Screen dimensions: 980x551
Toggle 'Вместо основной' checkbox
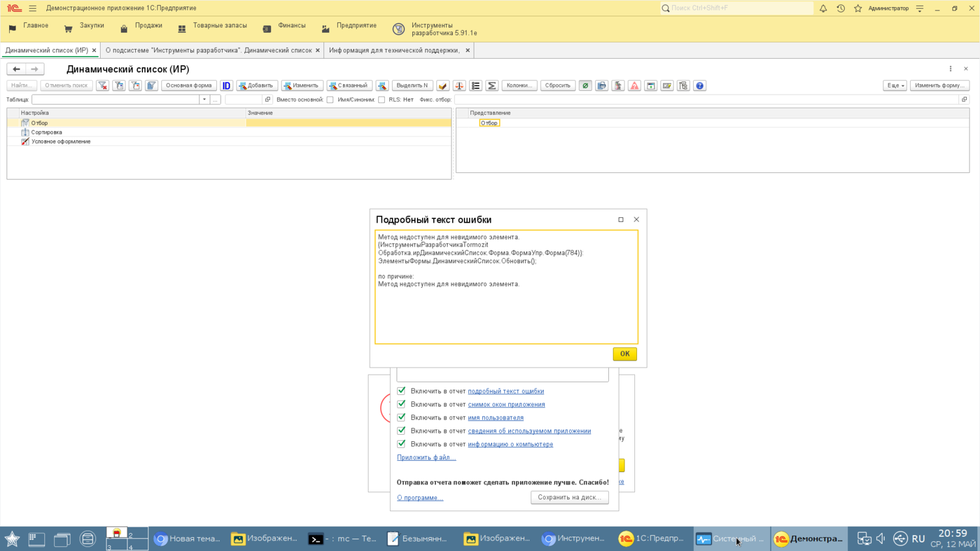click(330, 100)
